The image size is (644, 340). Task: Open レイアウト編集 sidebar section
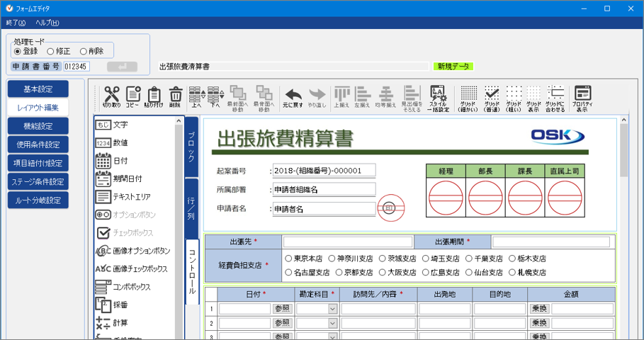(x=38, y=108)
